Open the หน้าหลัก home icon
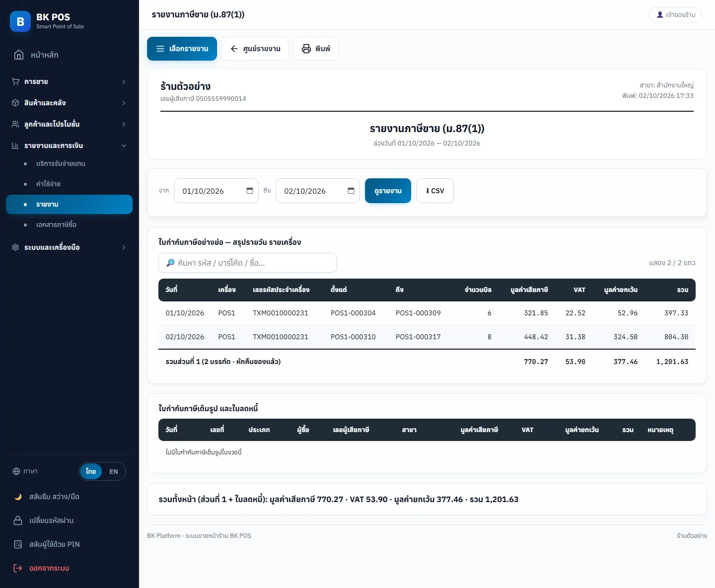The height and width of the screenshot is (588, 715). (19, 55)
